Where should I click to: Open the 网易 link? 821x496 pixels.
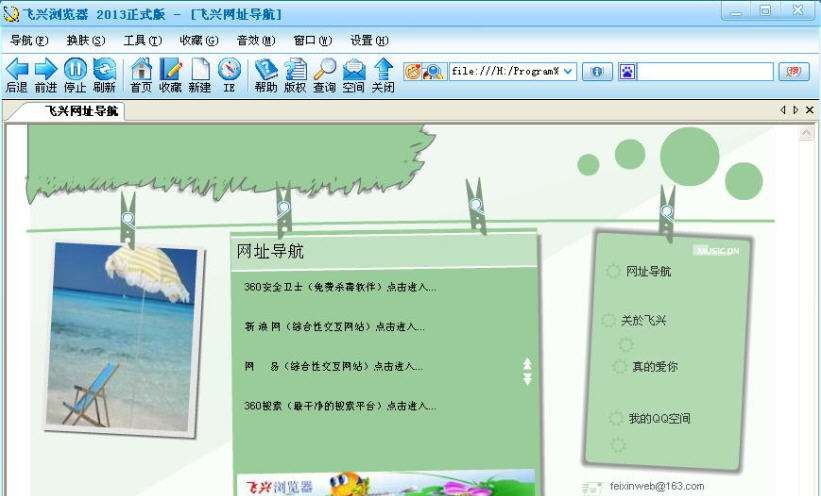pos(334,366)
